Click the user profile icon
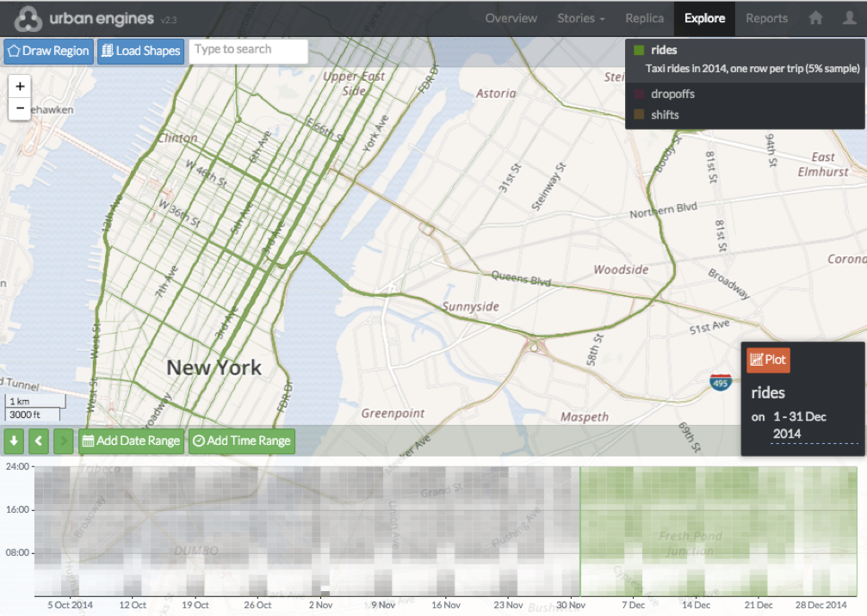This screenshot has width=867, height=616. tap(849, 18)
